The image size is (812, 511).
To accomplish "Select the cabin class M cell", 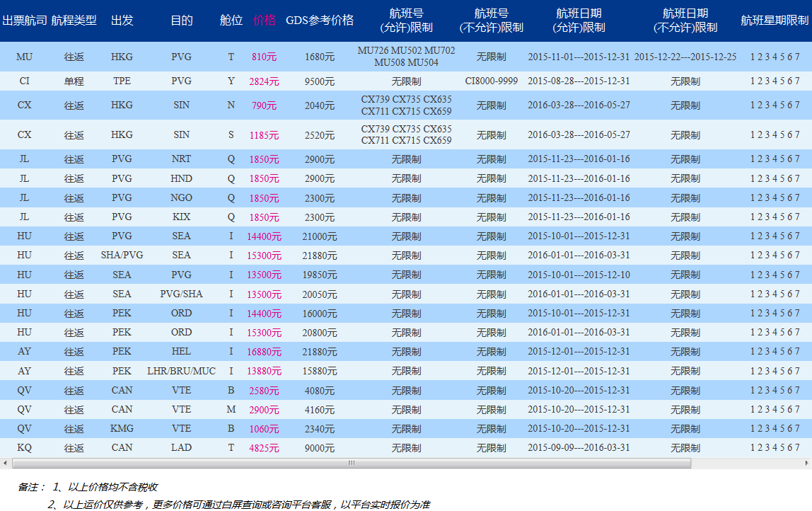I will point(231,409).
